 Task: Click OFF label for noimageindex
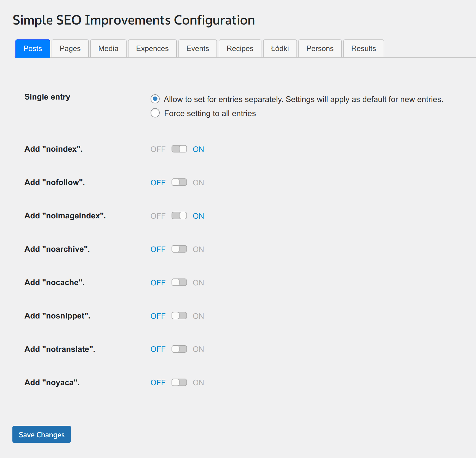tap(158, 216)
